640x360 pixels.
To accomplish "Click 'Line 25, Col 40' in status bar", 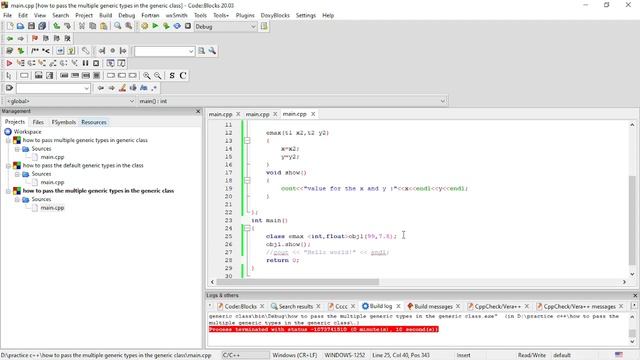I will 401,356.
